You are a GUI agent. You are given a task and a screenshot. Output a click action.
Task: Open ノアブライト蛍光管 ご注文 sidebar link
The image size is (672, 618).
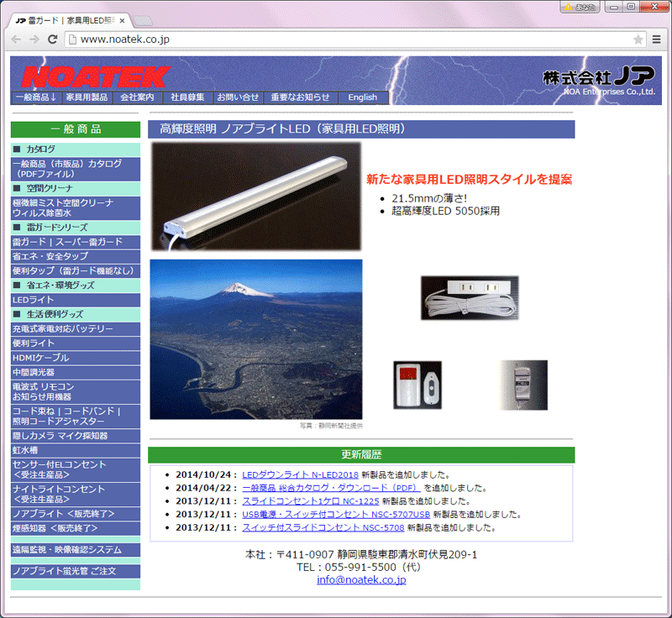click(76, 571)
